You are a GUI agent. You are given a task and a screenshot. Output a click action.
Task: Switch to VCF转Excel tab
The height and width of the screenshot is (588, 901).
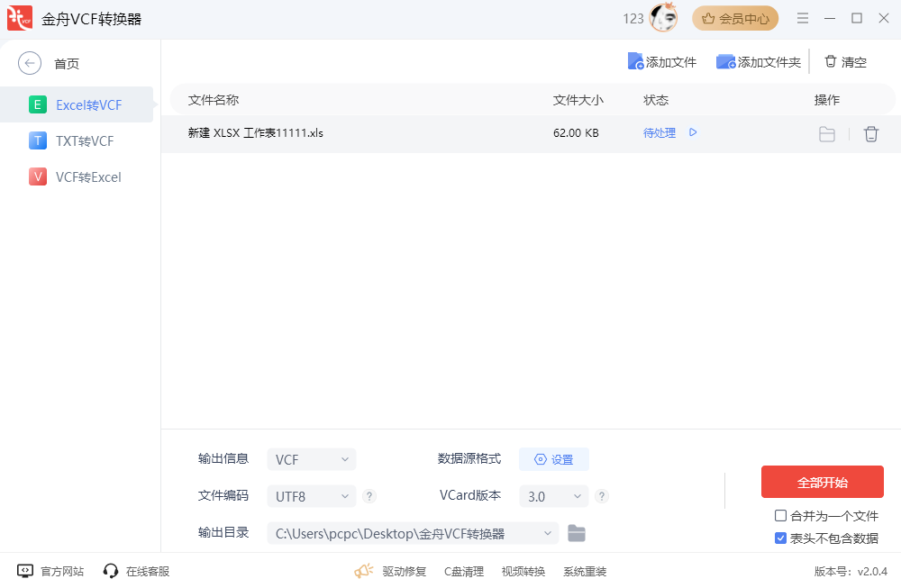coord(77,176)
